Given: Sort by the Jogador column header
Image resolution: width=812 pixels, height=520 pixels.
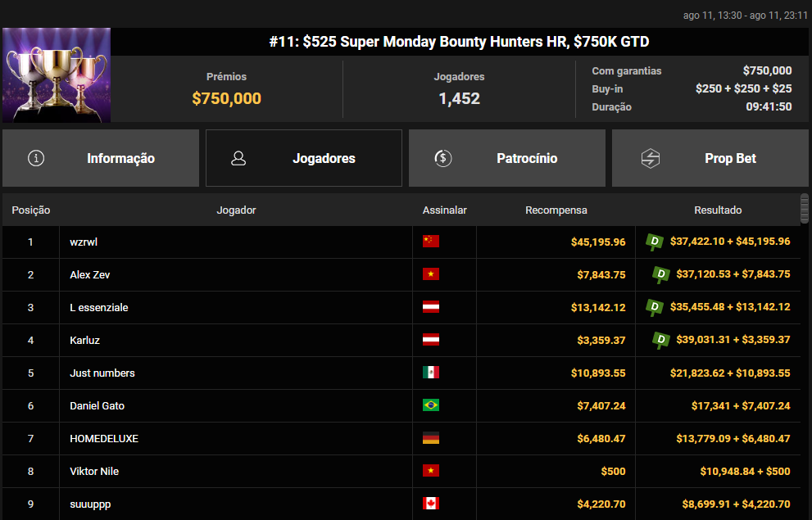Looking at the screenshot, I should click(x=236, y=210).
